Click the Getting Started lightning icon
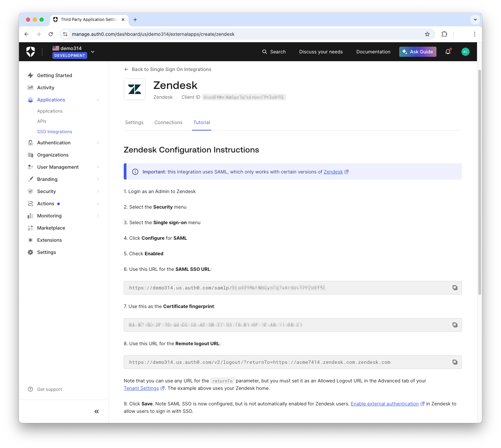This screenshot has height=448, width=501. coord(30,75)
